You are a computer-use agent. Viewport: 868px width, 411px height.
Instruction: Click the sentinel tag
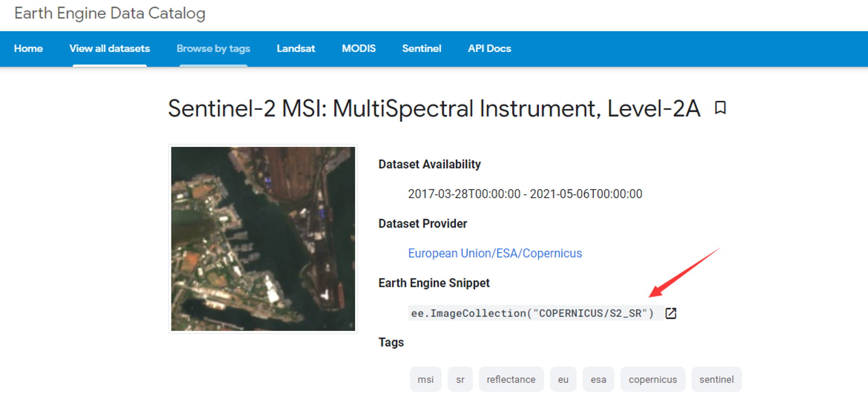pos(716,379)
